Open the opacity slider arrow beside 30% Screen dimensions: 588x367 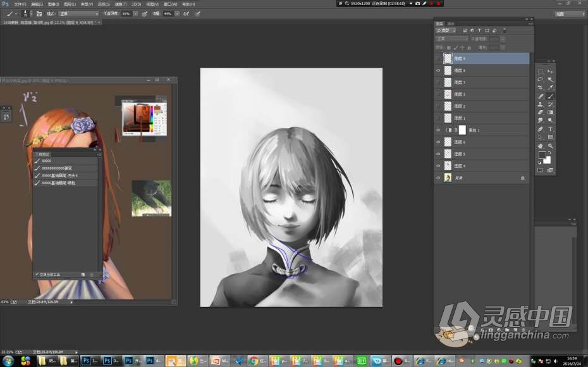(x=135, y=14)
